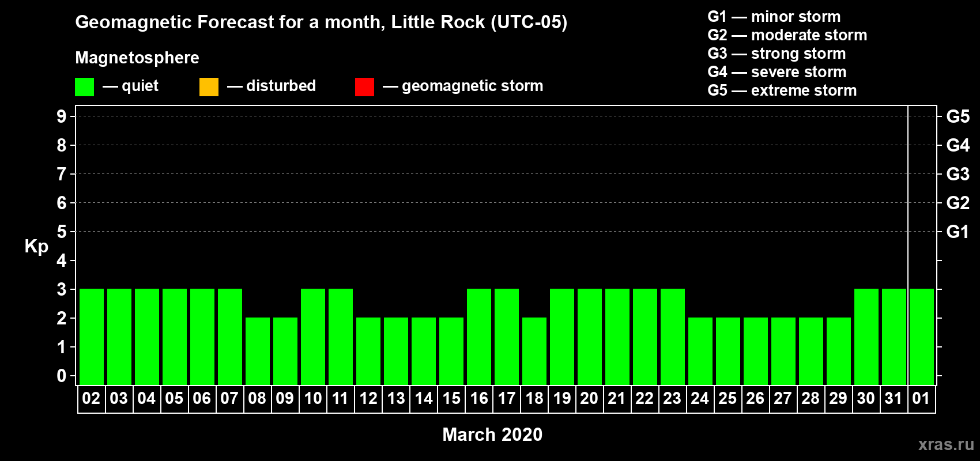Click the 'G5 — extreme storm' legend line
The width and height of the screenshot is (980, 461).
pyautogui.click(x=782, y=90)
